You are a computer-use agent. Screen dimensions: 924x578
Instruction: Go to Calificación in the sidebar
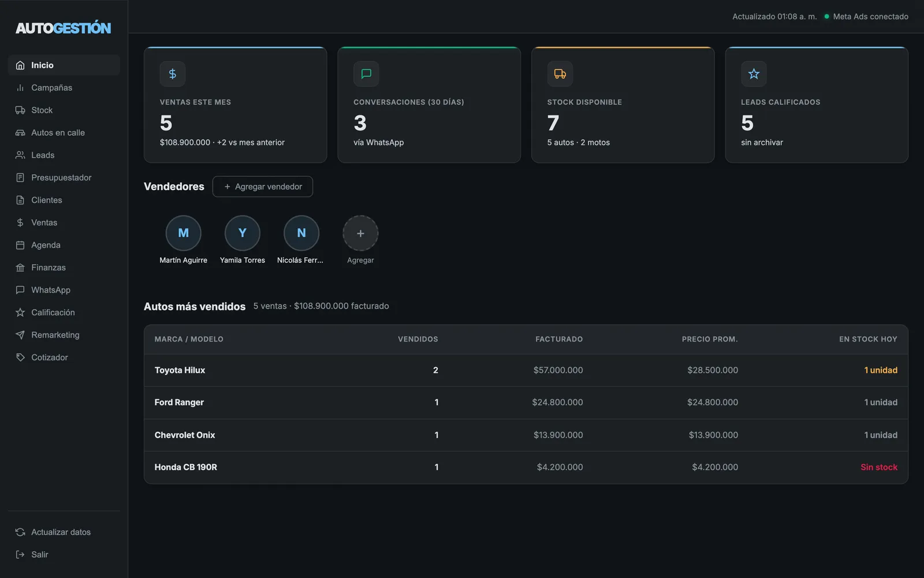click(64, 313)
